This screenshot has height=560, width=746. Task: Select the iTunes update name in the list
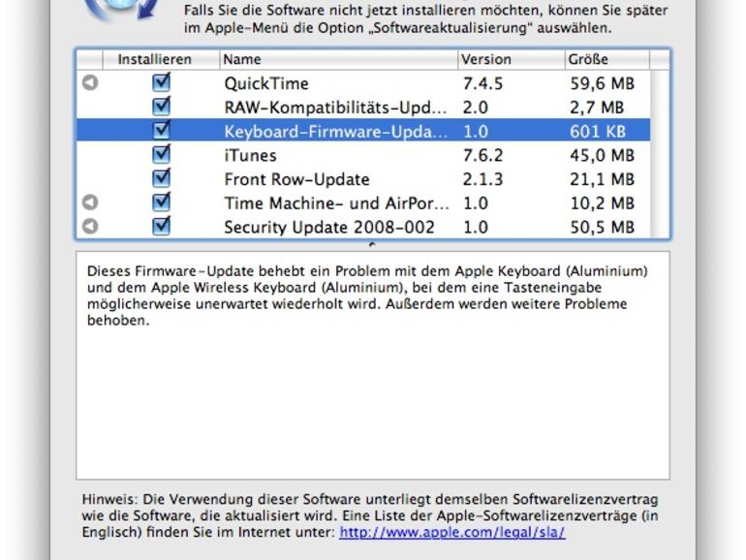(250, 155)
